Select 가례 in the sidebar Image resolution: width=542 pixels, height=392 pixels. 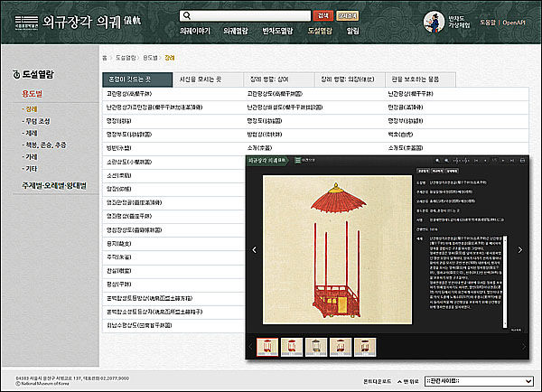[x=30, y=157]
